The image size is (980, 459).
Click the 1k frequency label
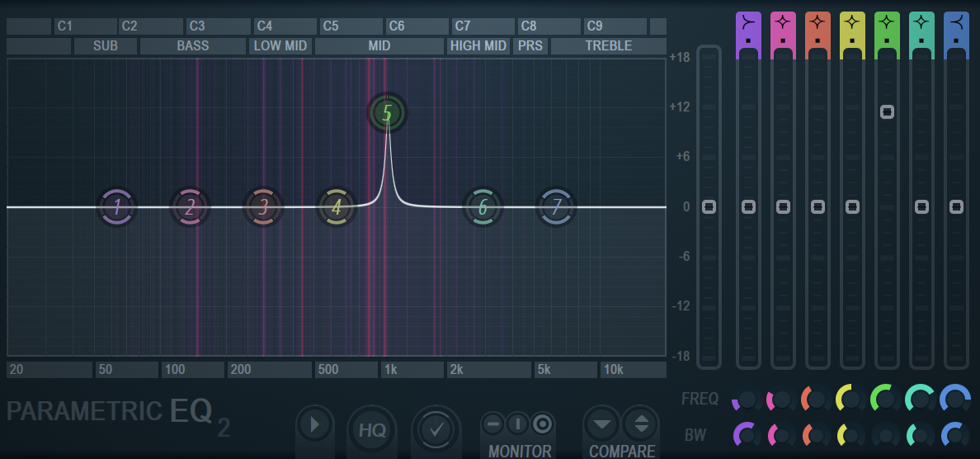coord(412,370)
